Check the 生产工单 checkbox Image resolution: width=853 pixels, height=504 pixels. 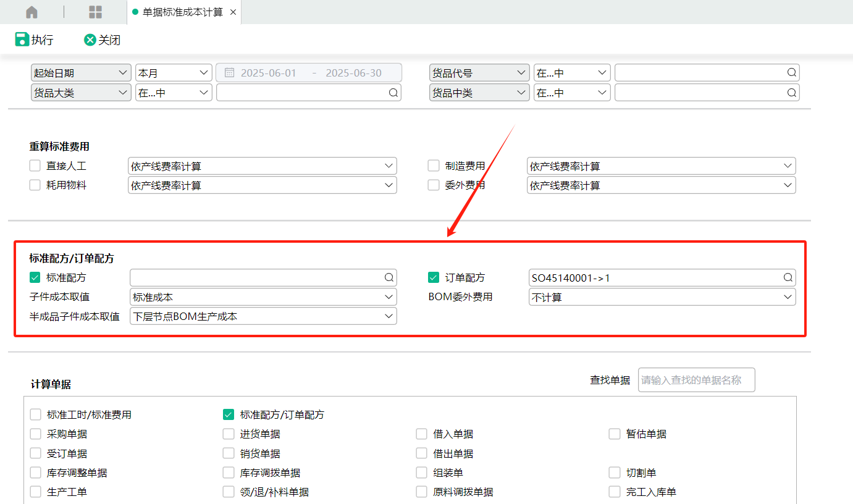coord(35,492)
